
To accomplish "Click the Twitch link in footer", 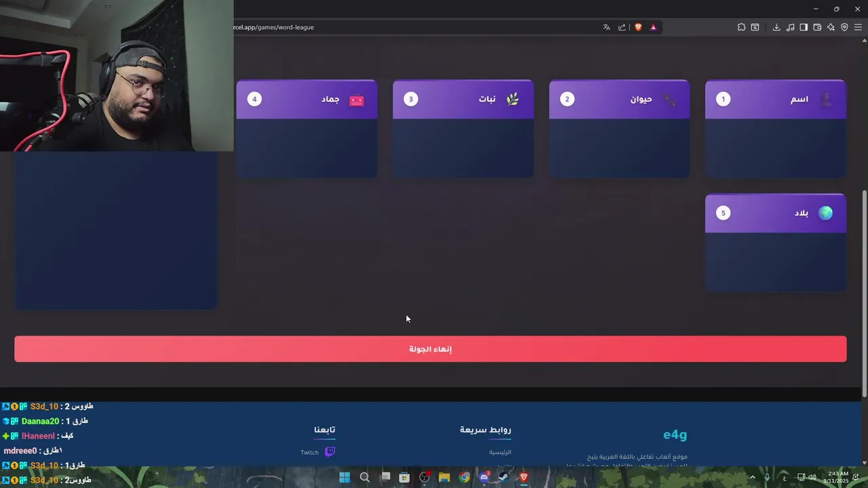I will (x=309, y=452).
